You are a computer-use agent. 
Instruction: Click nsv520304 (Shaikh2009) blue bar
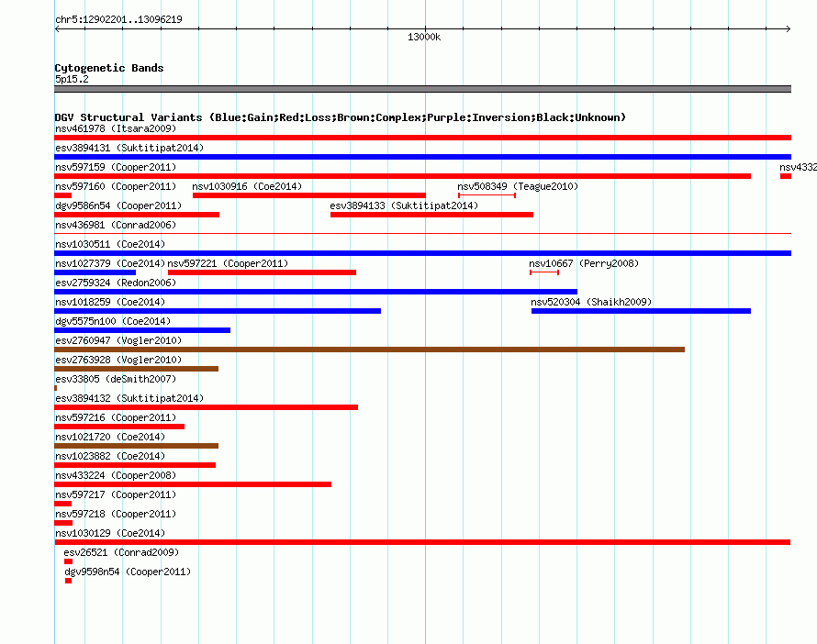(x=641, y=311)
